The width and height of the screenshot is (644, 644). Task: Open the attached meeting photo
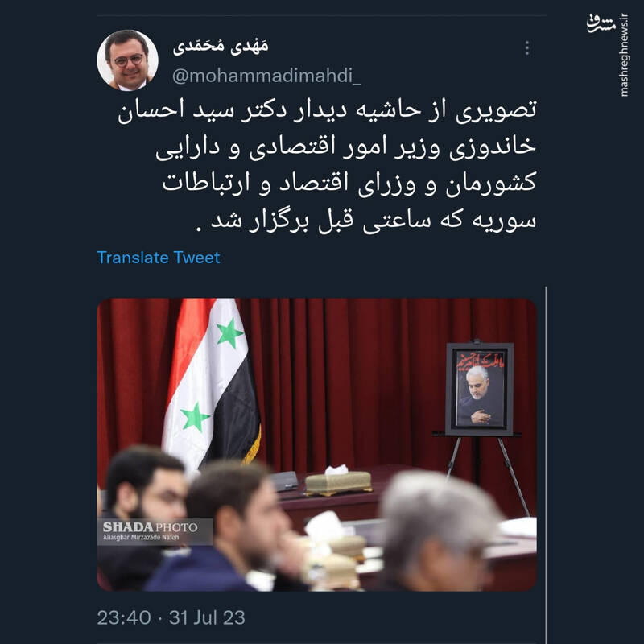tap(316, 444)
